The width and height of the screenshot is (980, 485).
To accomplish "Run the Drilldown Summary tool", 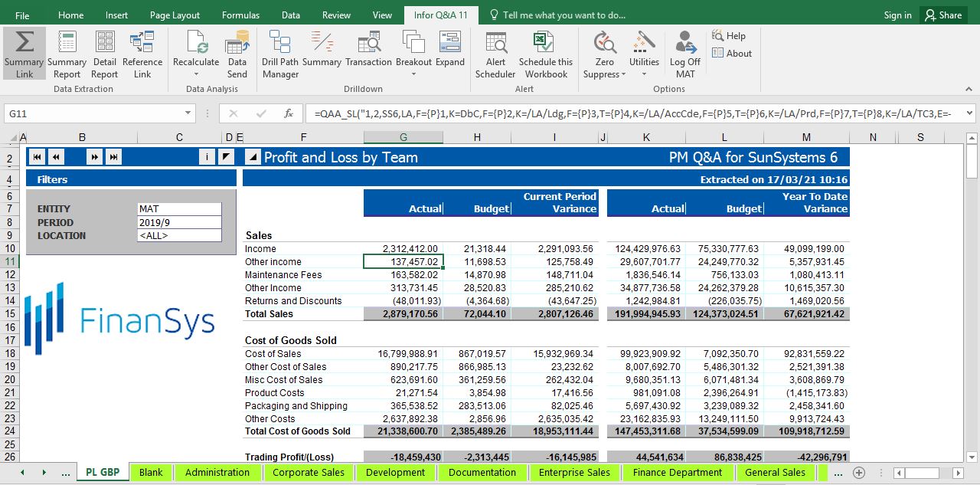I will [x=322, y=49].
